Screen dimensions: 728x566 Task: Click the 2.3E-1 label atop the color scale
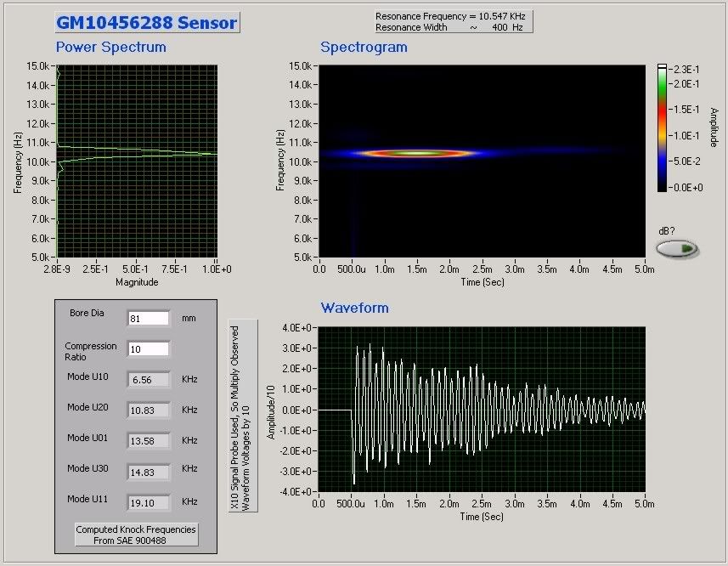pyautogui.click(x=686, y=68)
